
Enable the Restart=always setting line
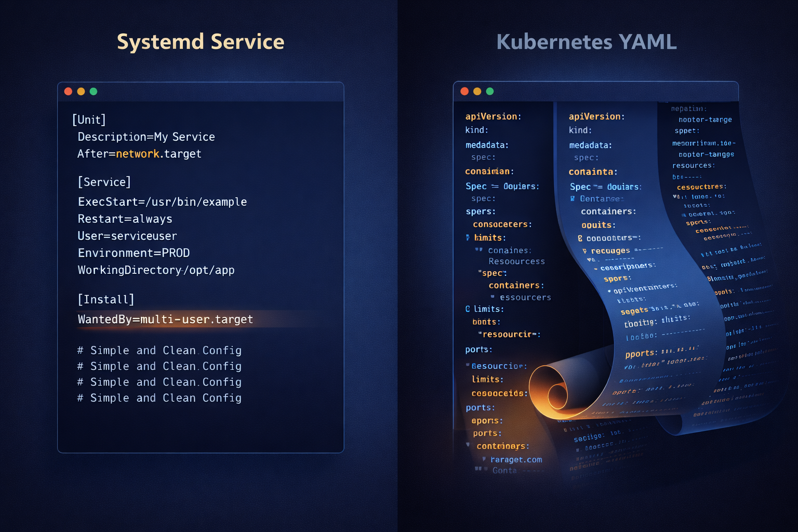point(125,219)
